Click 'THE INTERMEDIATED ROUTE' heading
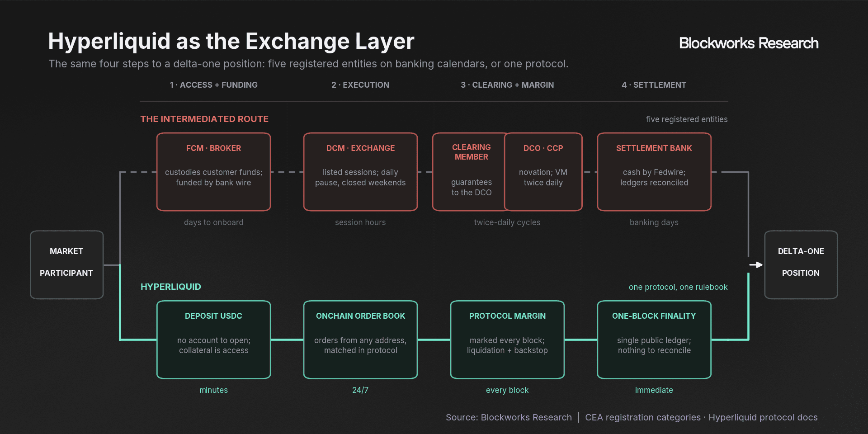 pos(204,119)
